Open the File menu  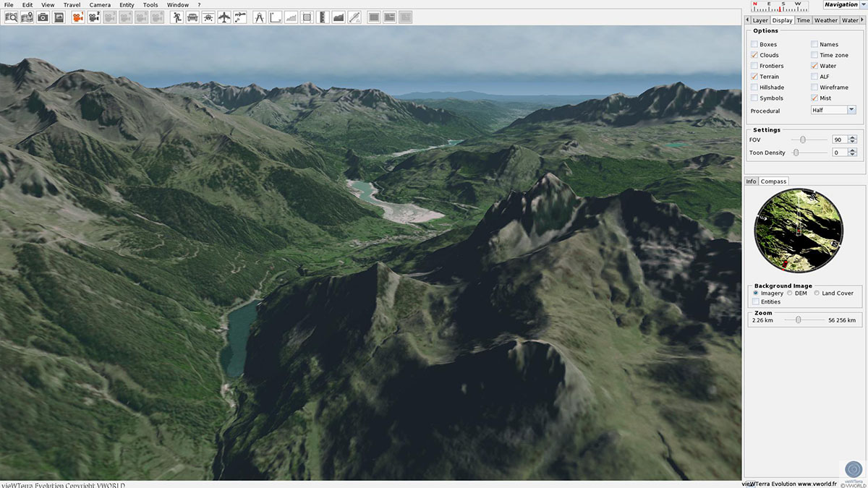[x=9, y=5]
